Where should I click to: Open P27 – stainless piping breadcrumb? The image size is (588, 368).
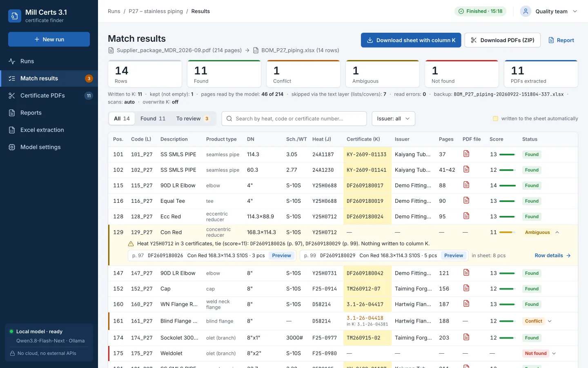click(x=156, y=11)
